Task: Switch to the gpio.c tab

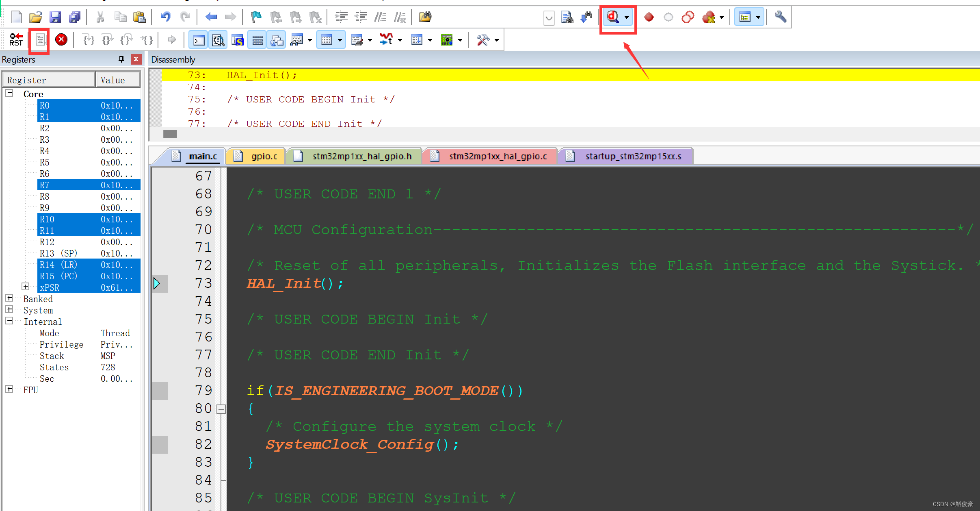Action: click(264, 156)
